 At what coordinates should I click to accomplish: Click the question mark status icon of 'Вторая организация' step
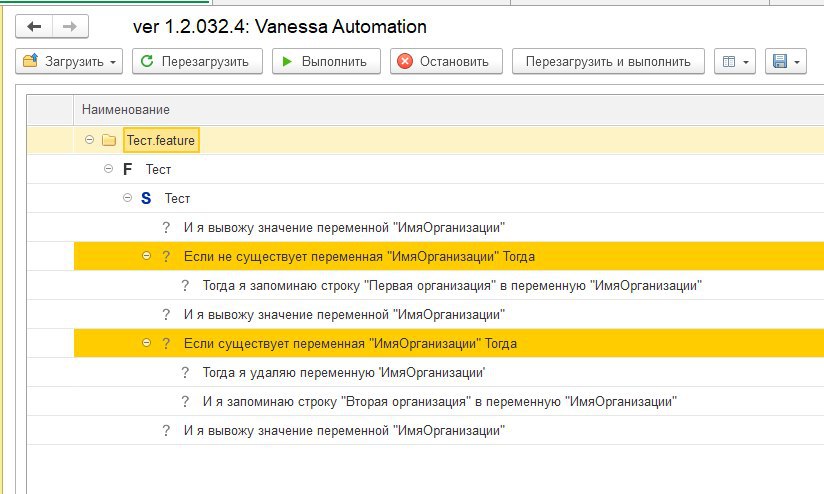coord(185,402)
